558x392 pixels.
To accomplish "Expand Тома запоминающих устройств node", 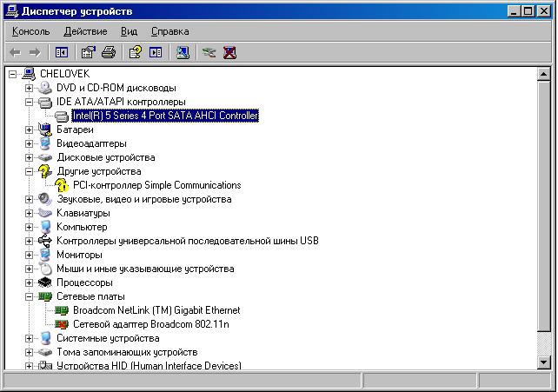I will coord(30,353).
